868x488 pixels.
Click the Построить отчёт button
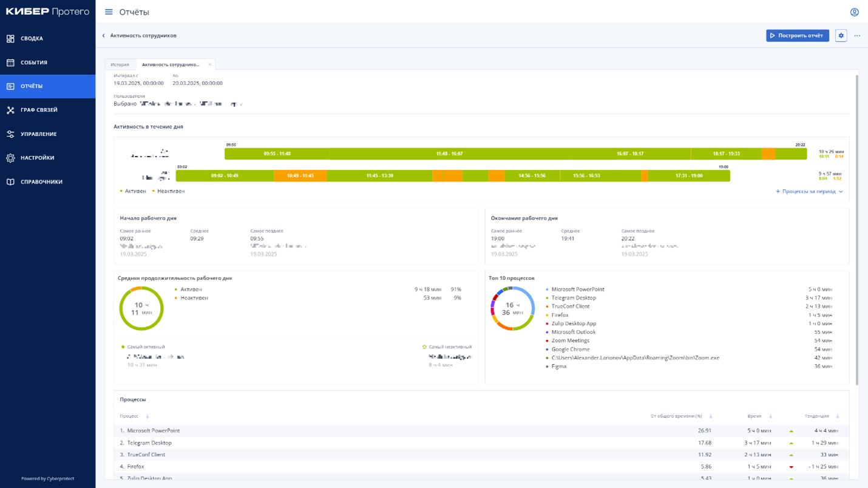click(x=797, y=36)
